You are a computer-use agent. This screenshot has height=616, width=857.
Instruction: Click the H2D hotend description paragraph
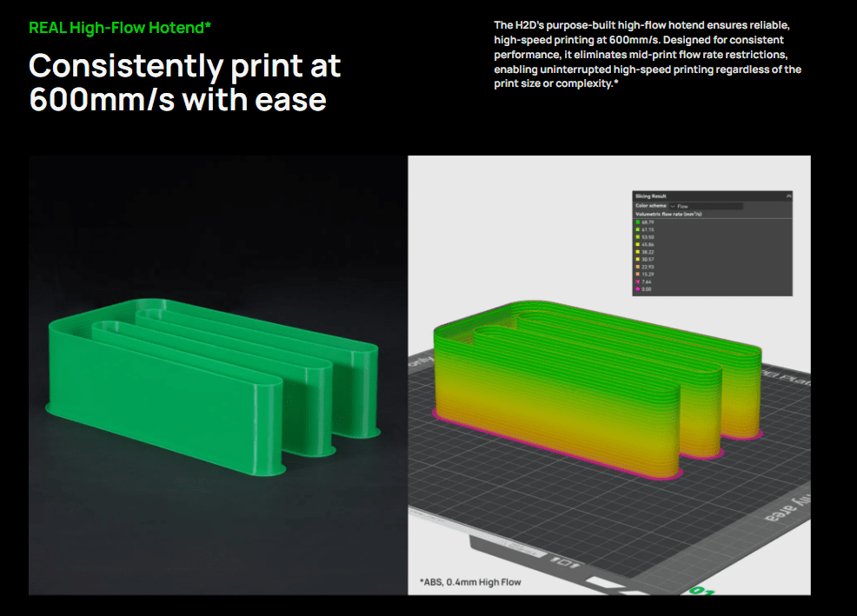tap(648, 54)
